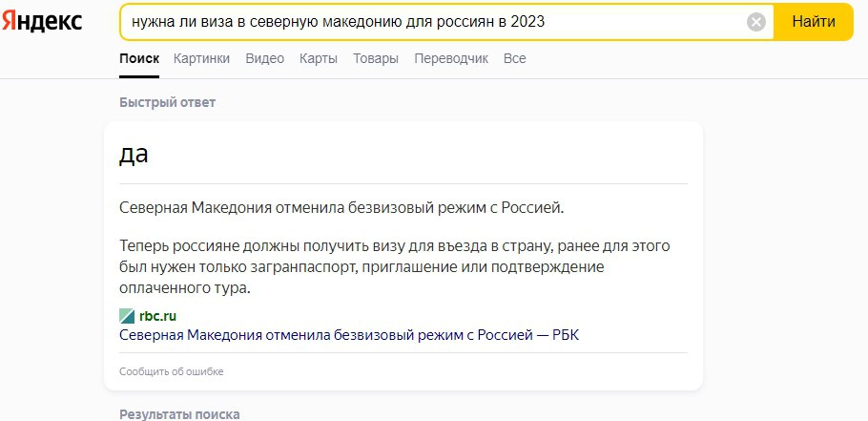Select the Поиск tab
This screenshot has width=868, height=421.
139,58
